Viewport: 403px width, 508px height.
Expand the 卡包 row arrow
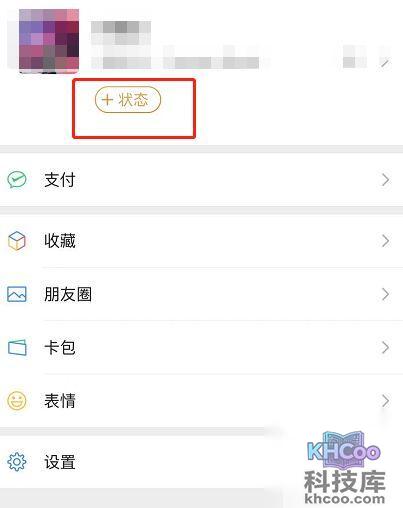click(385, 348)
